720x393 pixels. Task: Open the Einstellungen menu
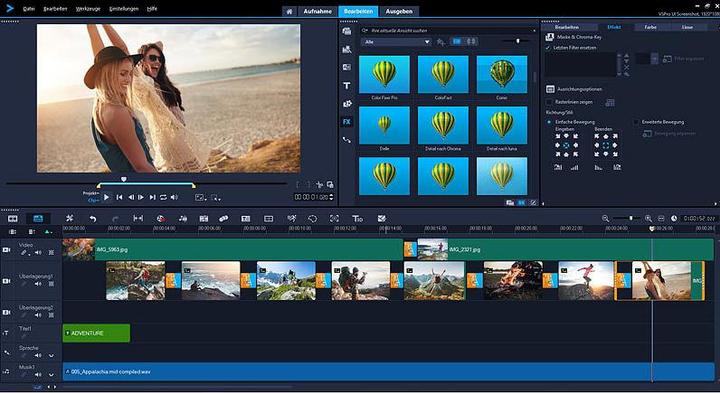[124, 9]
